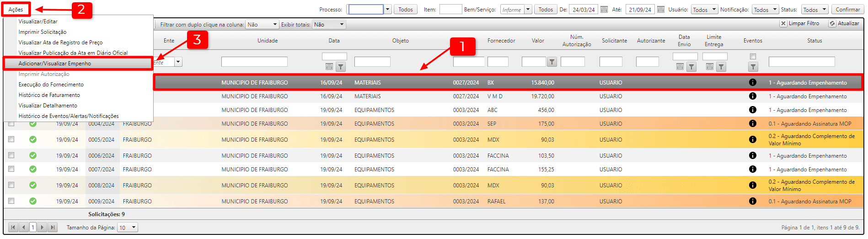Tick the checkbox for request 0005/2024
This screenshot has width=868, height=239.
(11, 139)
